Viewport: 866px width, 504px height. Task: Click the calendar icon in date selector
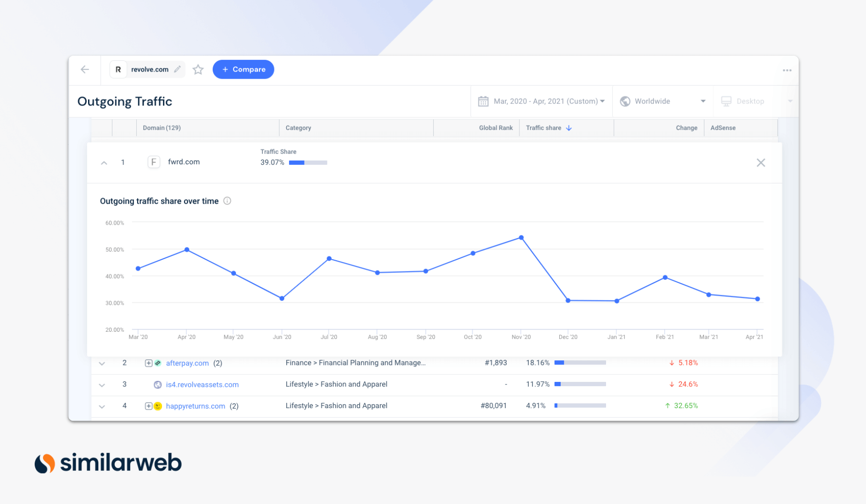483,101
